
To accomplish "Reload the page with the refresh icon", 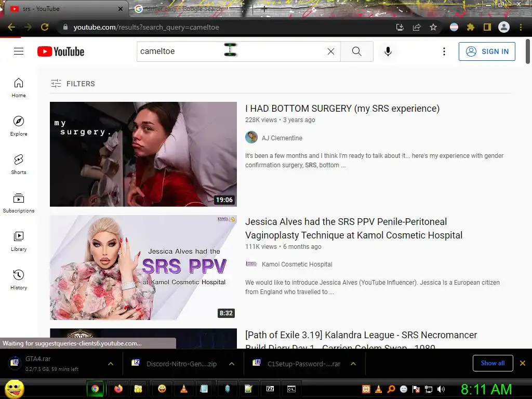I will (x=45, y=27).
